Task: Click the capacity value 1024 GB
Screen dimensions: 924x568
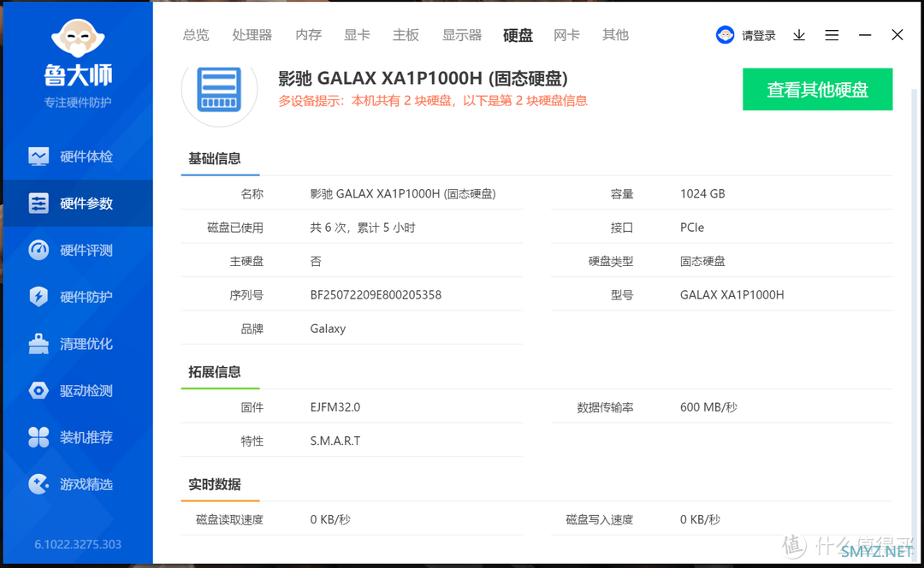Action: click(x=702, y=194)
